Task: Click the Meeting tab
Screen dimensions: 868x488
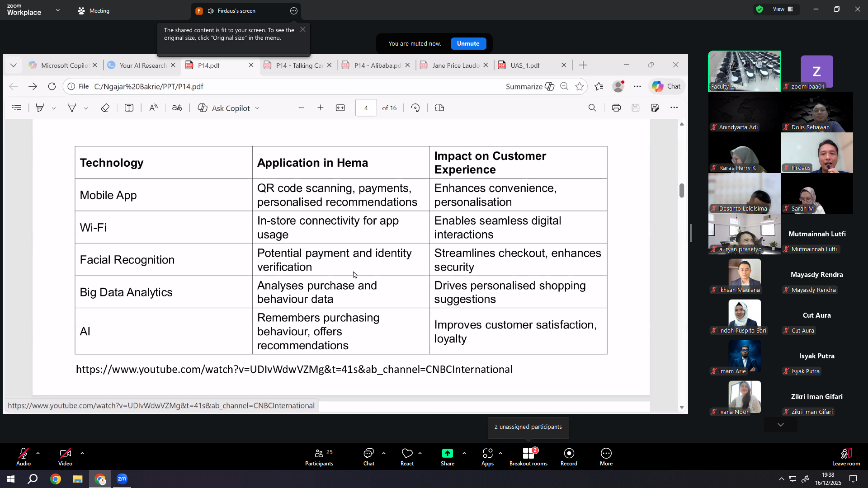Action: [x=94, y=11]
